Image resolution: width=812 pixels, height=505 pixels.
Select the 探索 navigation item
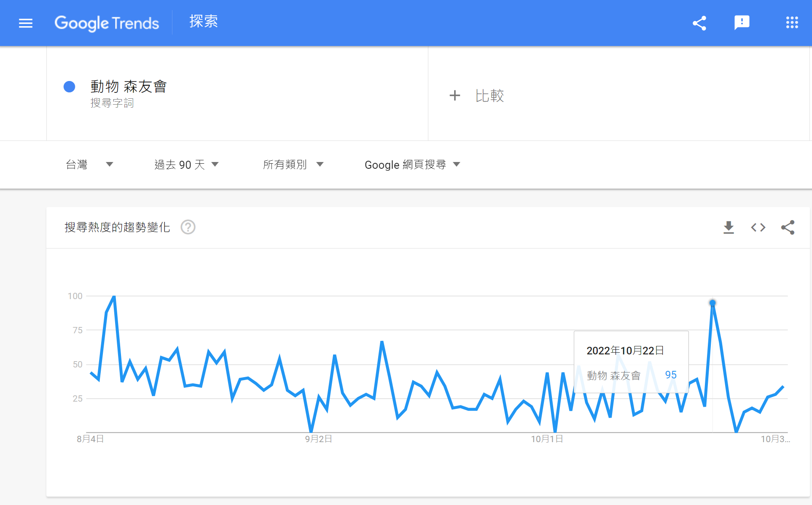coord(203,22)
